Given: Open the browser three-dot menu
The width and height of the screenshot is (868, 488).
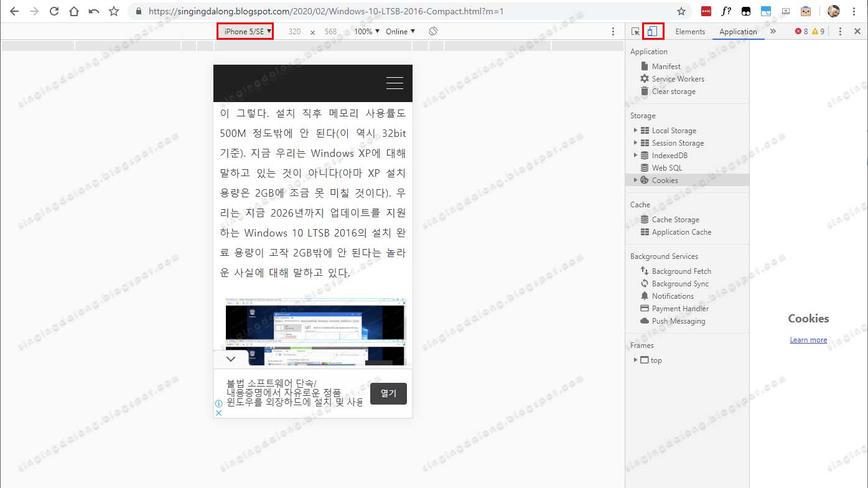Looking at the screenshot, I should pyautogui.click(x=856, y=11).
